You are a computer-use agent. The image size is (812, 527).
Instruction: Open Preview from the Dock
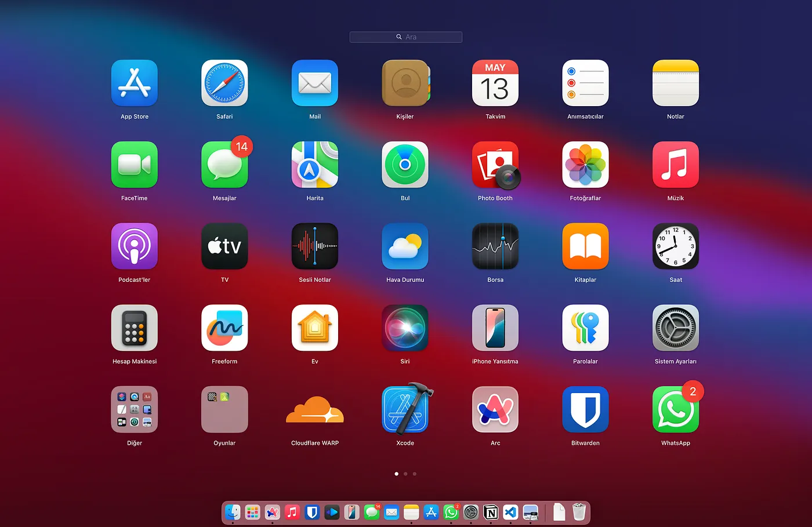point(530,512)
